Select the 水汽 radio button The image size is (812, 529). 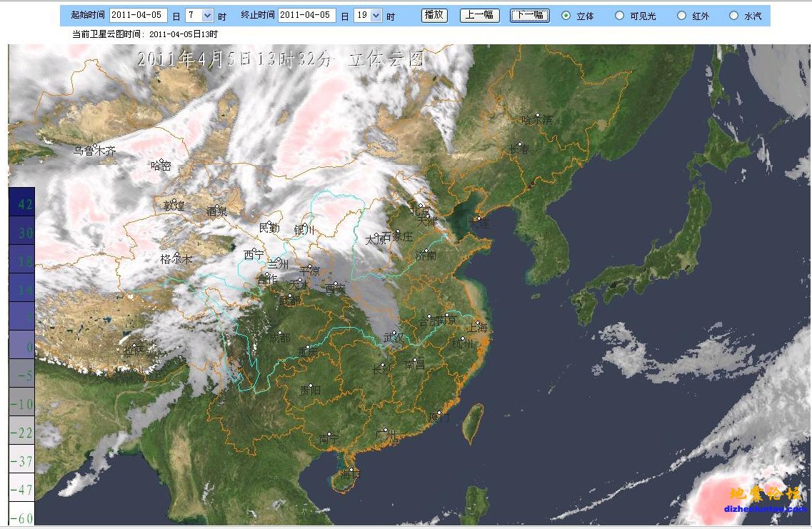point(733,16)
